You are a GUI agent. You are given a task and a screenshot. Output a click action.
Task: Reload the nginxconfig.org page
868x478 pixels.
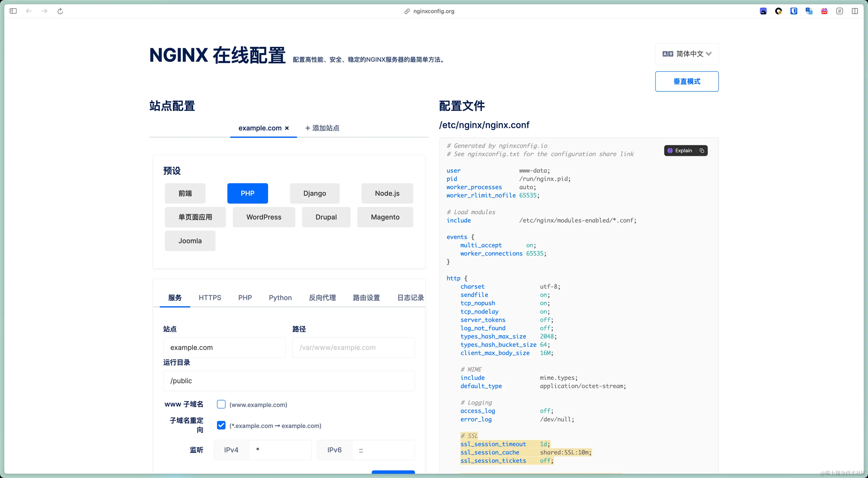pos(60,11)
